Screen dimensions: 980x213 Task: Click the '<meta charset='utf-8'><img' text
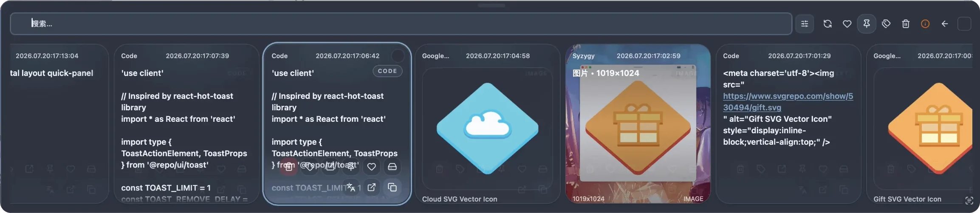coord(779,73)
